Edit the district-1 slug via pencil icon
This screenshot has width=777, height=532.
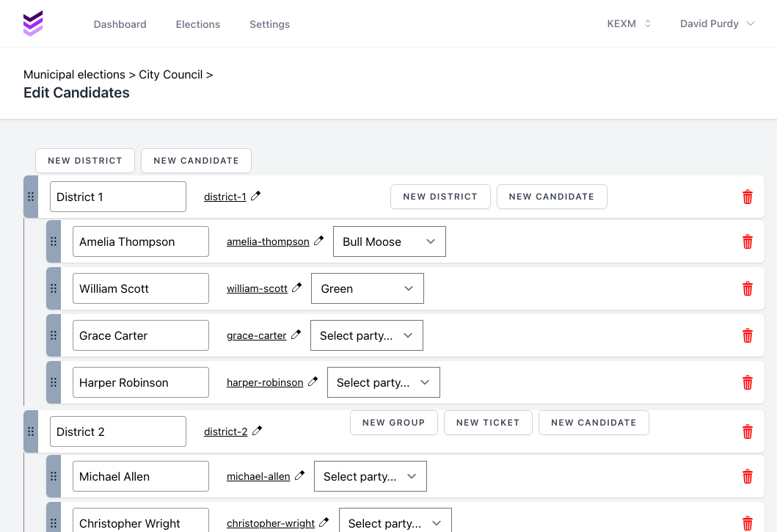click(x=256, y=196)
